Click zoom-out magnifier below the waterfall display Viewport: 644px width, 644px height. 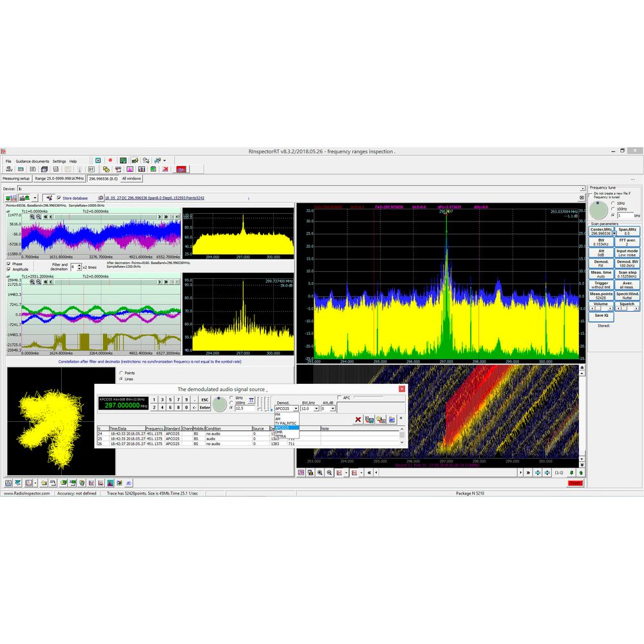point(329,473)
